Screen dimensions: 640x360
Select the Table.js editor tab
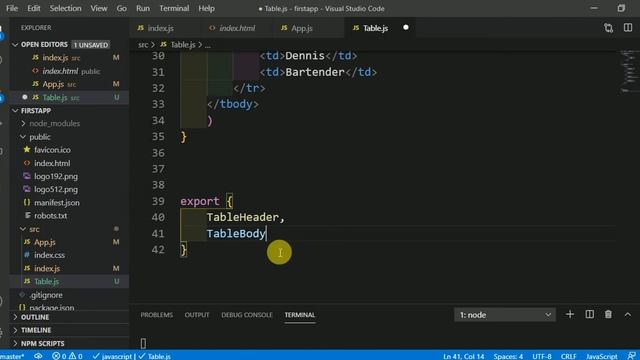coord(376,28)
